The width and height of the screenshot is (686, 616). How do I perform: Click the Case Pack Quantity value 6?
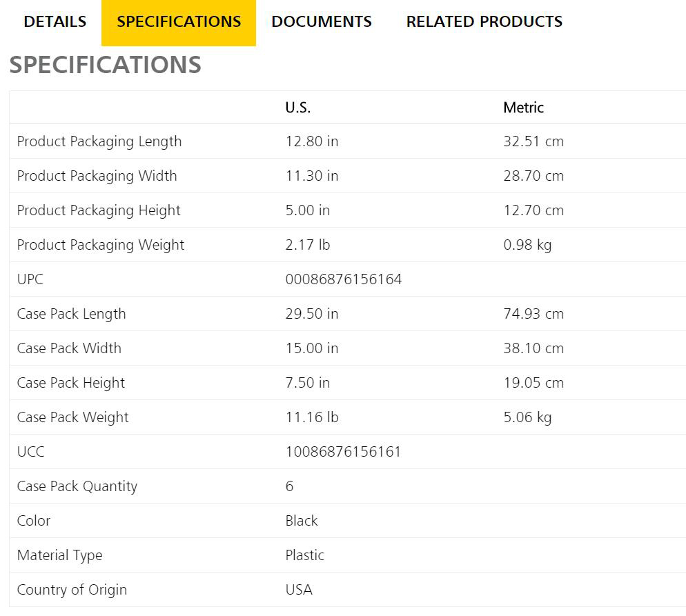pos(289,486)
